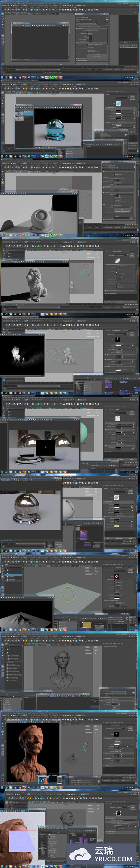The image size is (140, 868).
Task: Click the terracotta clay bust render
Action: pos(33,749)
